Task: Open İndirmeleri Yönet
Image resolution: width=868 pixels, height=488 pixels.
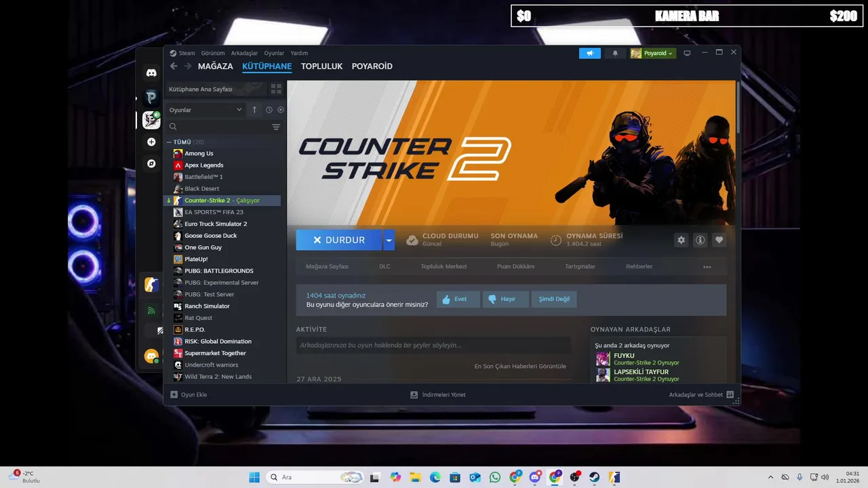Action: pyautogui.click(x=438, y=394)
